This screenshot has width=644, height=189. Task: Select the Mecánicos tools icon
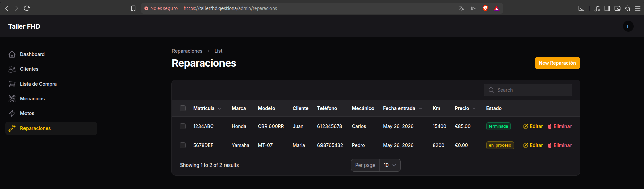tap(12, 99)
